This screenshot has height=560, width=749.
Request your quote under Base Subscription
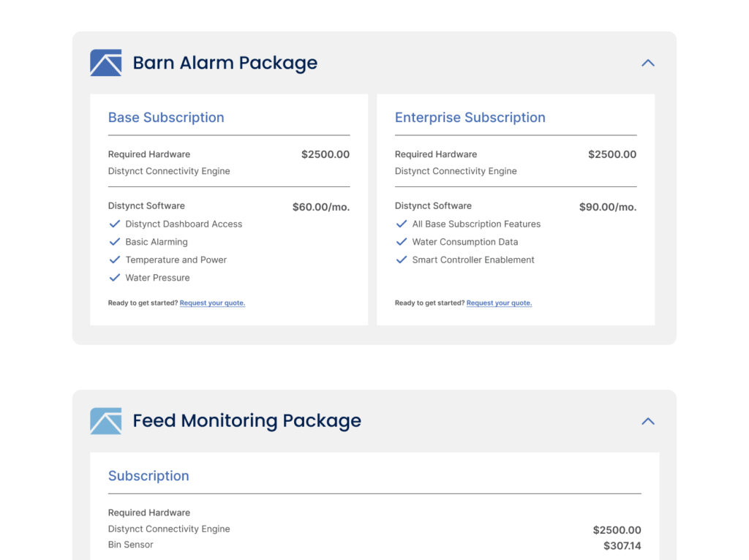pyautogui.click(x=212, y=303)
